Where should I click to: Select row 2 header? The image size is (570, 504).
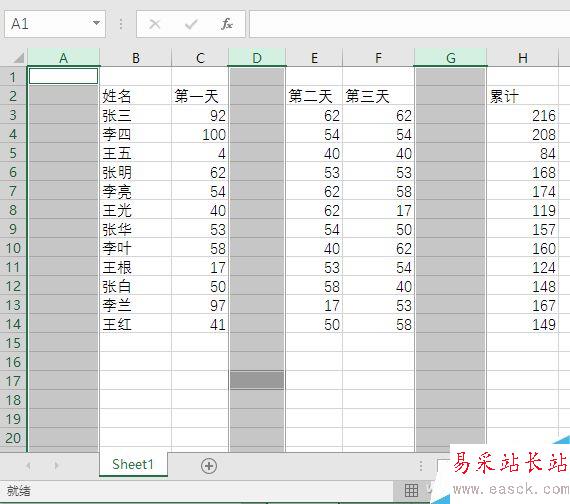13,96
